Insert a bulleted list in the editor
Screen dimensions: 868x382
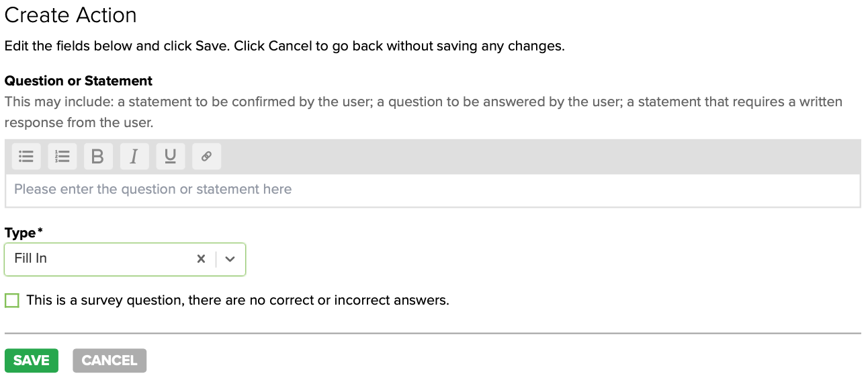[x=26, y=157]
